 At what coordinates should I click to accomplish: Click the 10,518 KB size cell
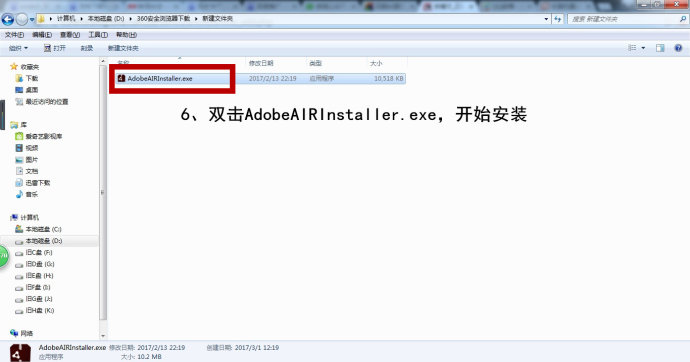(x=389, y=78)
